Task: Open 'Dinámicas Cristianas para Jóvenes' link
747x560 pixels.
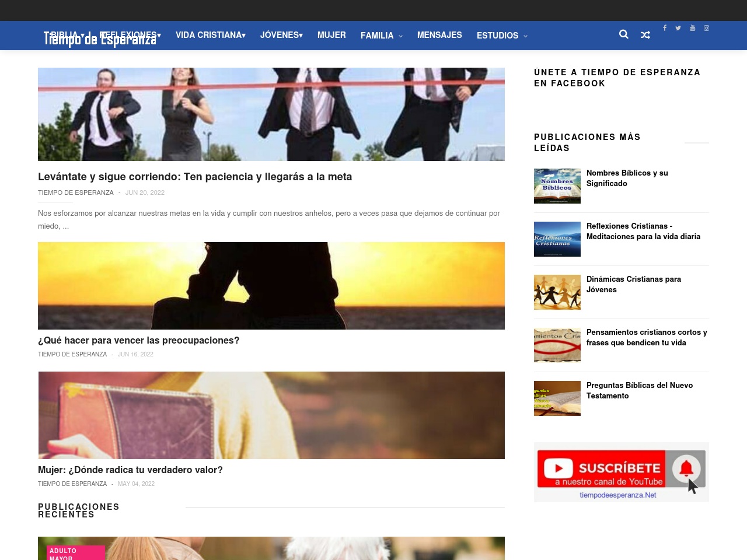Action: click(634, 284)
